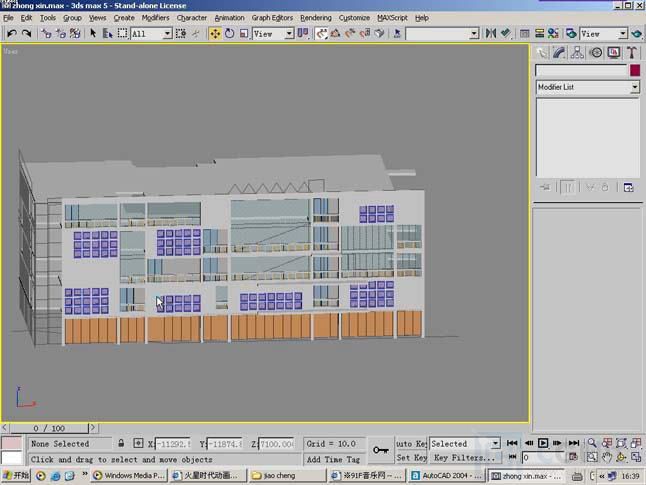Toggle Auto Key animation mode
The width and height of the screenshot is (646, 485).
[x=411, y=443]
